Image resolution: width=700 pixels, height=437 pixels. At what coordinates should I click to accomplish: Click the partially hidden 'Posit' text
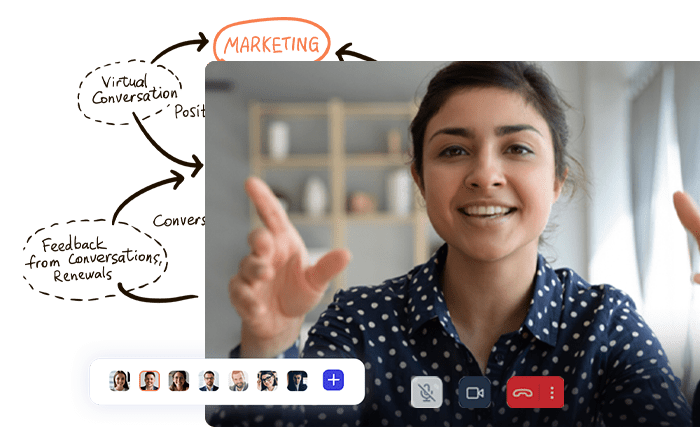click(189, 112)
